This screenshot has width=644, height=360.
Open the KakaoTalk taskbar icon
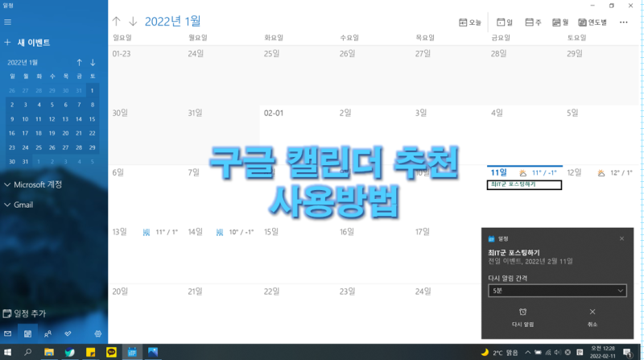(111, 352)
